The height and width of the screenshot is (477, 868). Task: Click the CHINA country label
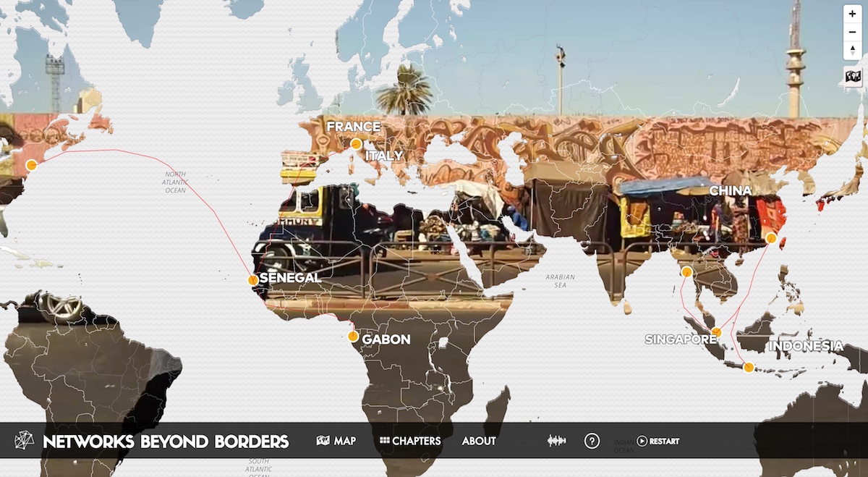pos(730,190)
